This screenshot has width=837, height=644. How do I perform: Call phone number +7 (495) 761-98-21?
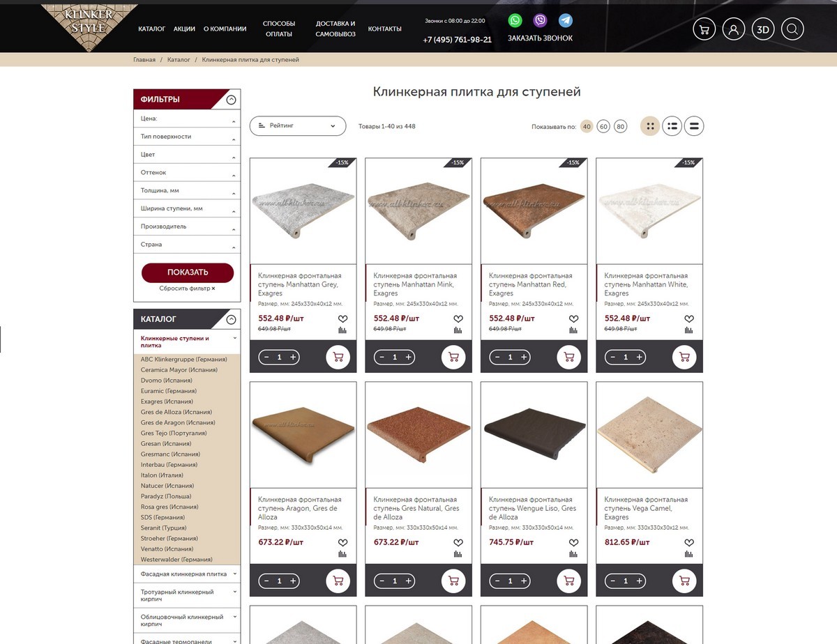click(457, 40)
